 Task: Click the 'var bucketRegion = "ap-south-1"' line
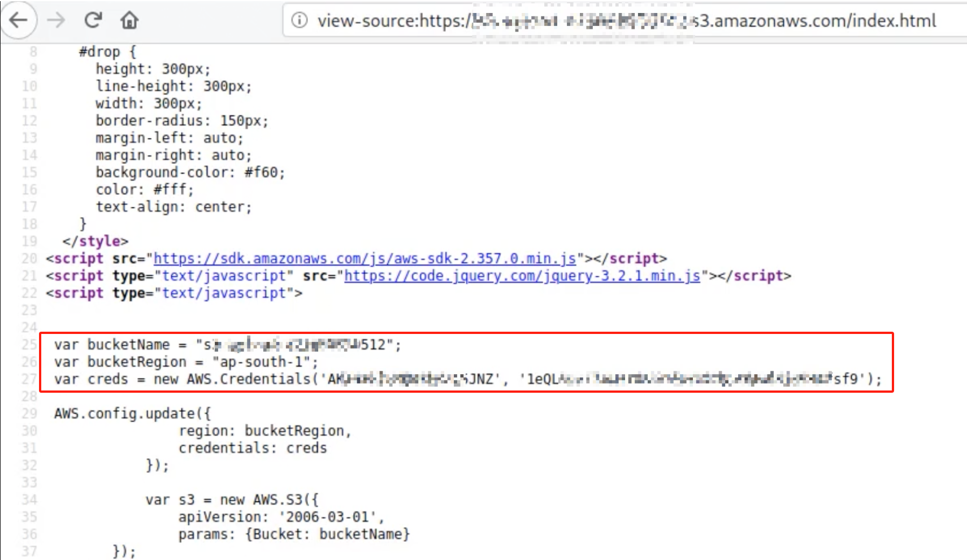click(x=186, y=362)
